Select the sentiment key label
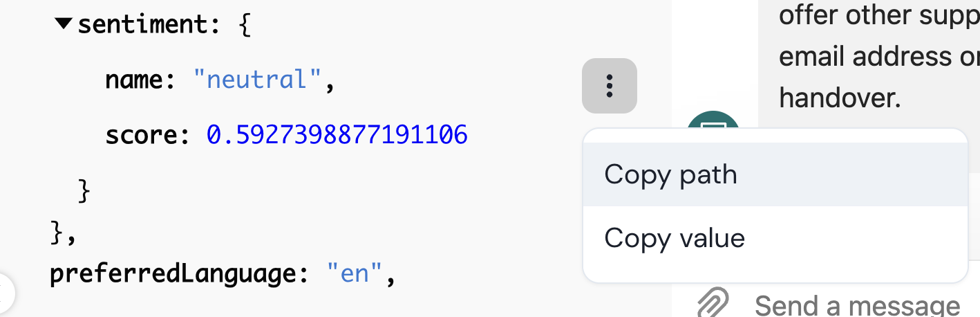The height and width of the screenshot is (317, 980). [x=141, y=26]
